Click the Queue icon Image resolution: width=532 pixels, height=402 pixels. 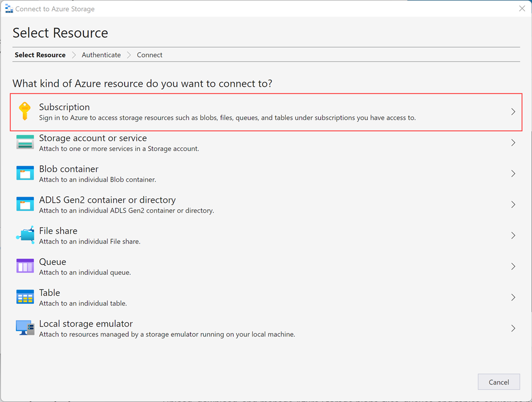tap(25, 266)
